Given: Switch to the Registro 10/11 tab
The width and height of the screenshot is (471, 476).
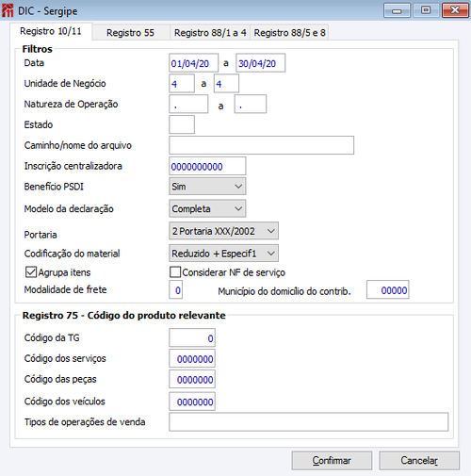Looking at the screenshot, I should [x=51, y=31].
